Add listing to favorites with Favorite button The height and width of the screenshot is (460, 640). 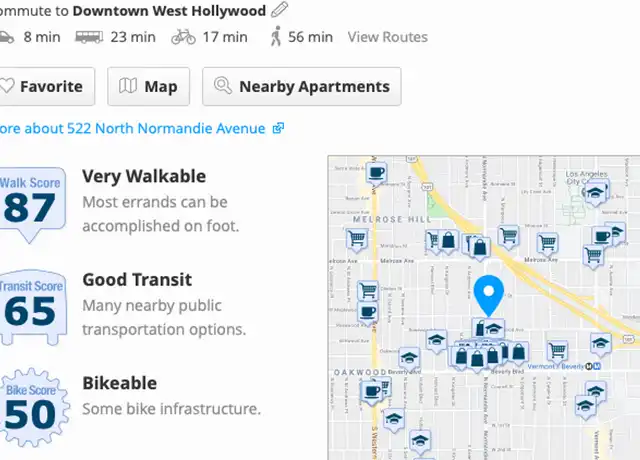coord(47,87)
